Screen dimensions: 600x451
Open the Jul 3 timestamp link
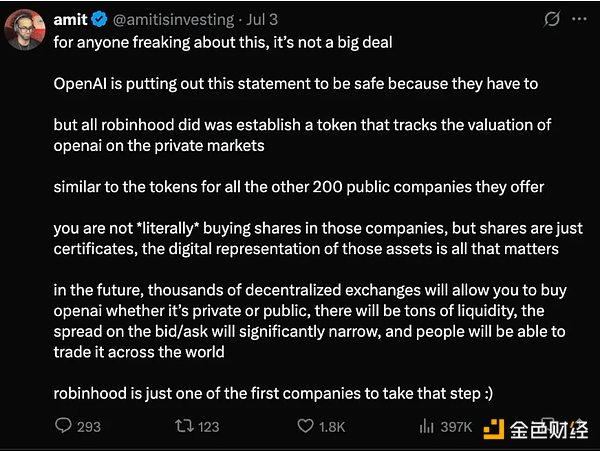point(262,20)
